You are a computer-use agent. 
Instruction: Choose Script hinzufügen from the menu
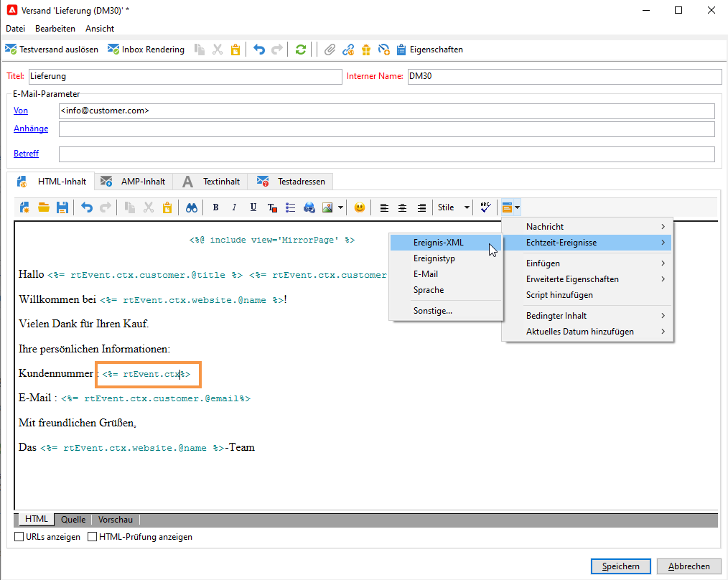588,295
